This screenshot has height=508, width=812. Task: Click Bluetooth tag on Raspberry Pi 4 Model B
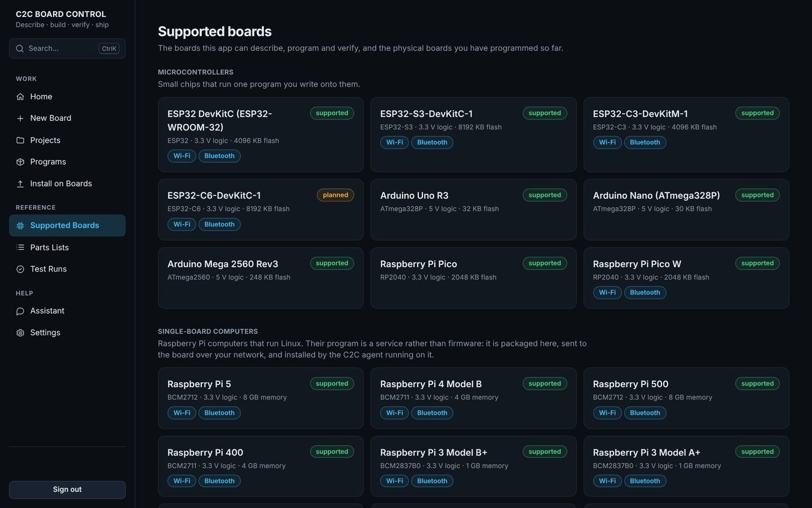click(432, 413)
